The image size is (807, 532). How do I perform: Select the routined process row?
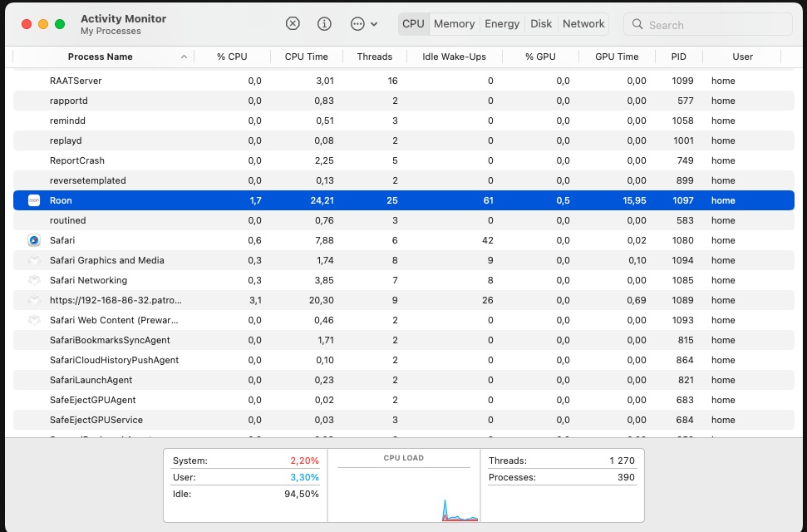coord(404,220)
